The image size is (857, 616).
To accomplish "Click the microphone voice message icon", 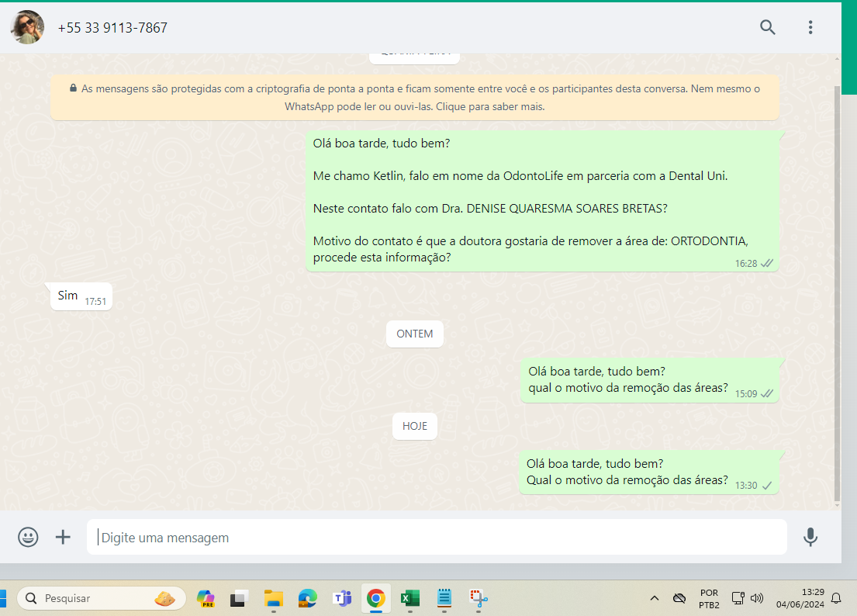I will point(810,537).
